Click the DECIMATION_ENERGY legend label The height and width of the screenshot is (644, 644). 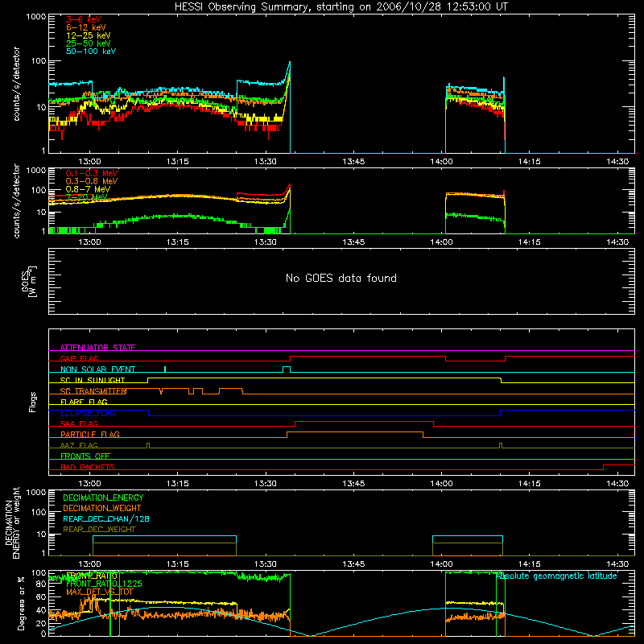coord(103,497)
